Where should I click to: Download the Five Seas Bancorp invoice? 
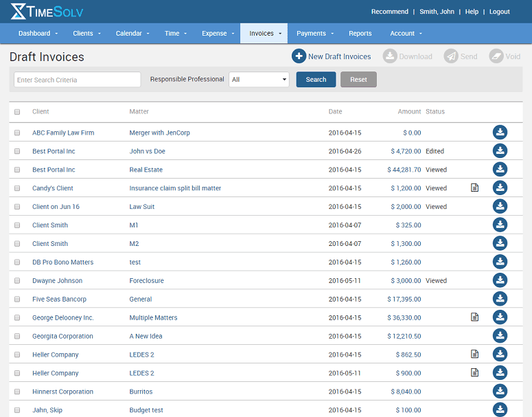[x=500, y=299]
